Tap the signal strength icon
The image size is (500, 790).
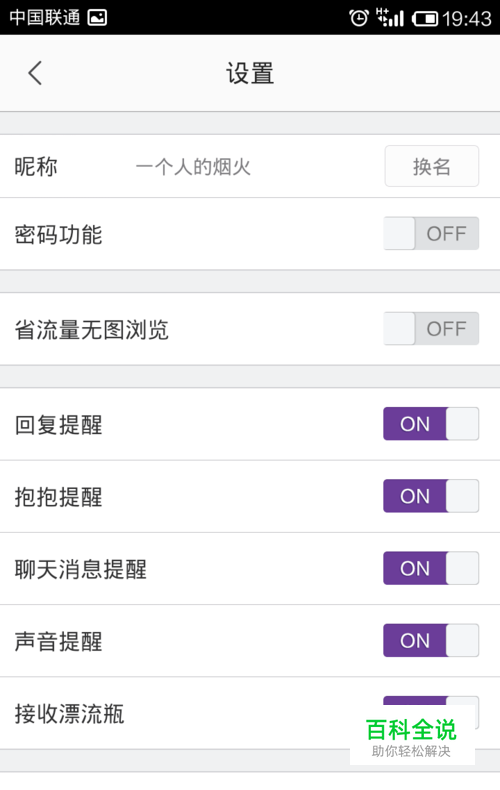[x=390, y=18]
